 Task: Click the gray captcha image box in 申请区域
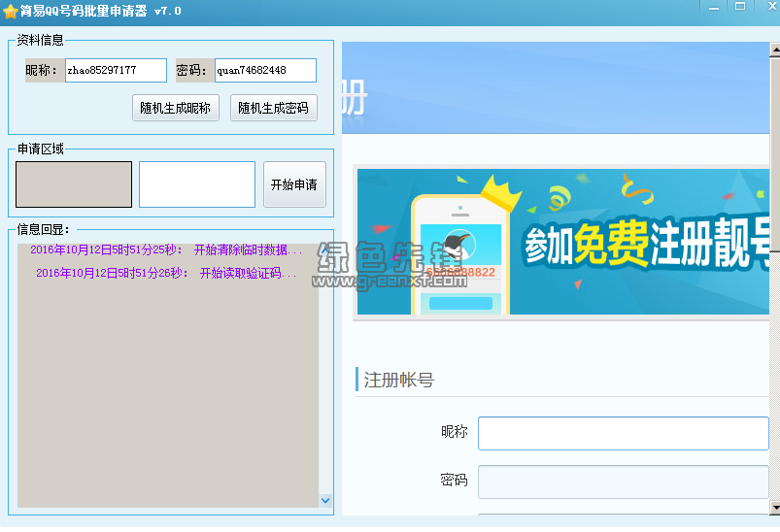(74, 184)
